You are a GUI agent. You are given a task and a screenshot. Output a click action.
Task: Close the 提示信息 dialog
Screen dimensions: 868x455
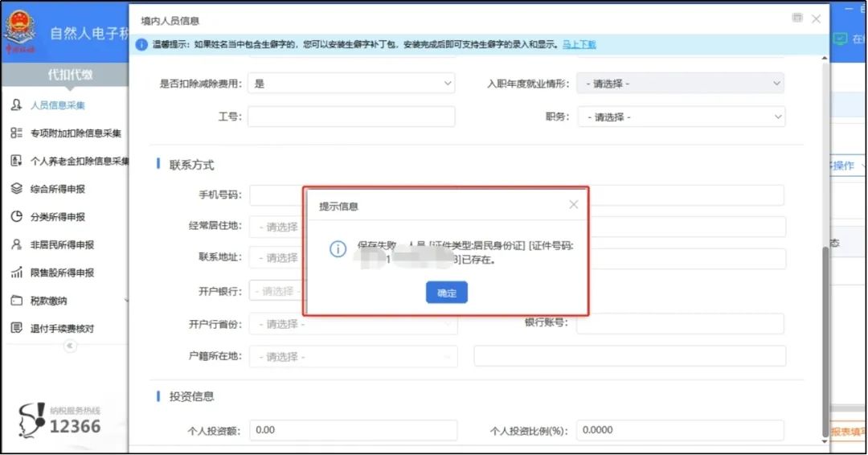coord(573,205)
